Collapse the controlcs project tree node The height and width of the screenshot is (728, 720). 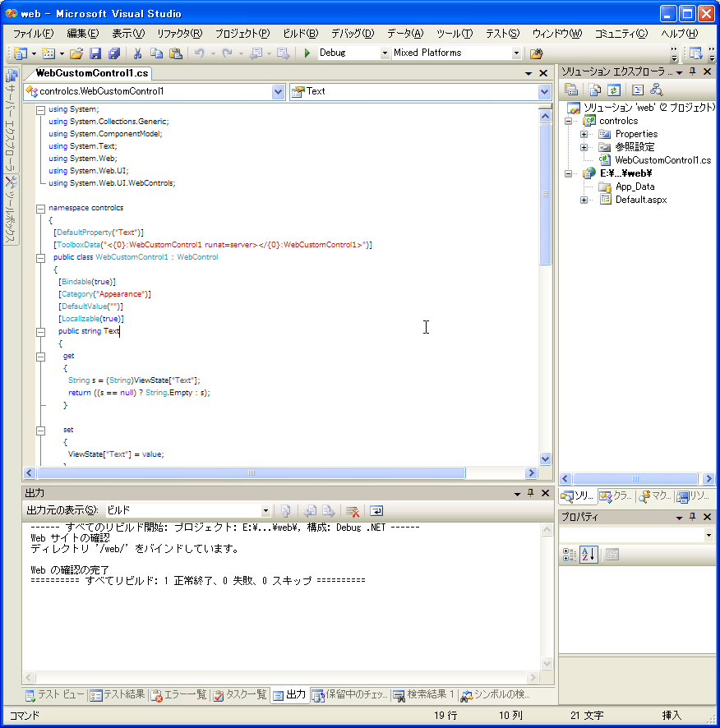[568, 121]
